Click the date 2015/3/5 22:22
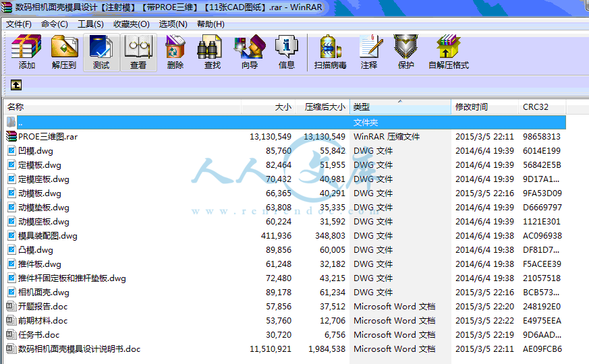Viewport: 589px width, 364px height. (x=484, y=320)
